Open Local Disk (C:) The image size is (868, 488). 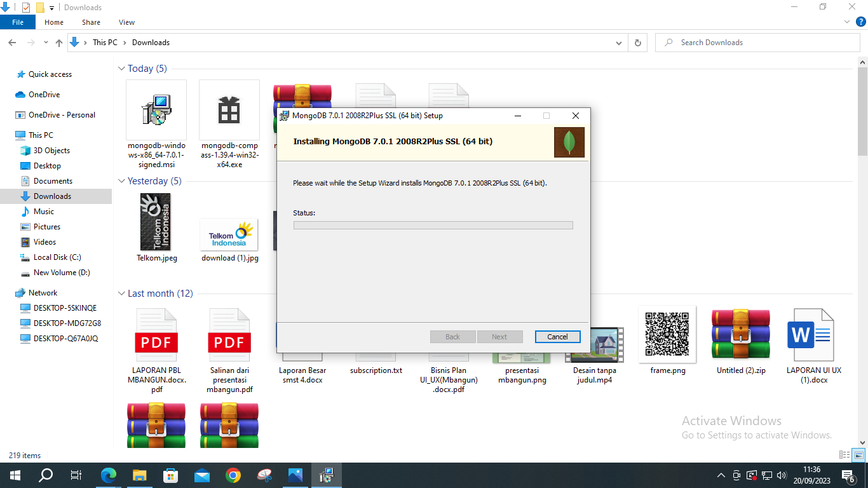pyautogui.click(x=57, y=257)
